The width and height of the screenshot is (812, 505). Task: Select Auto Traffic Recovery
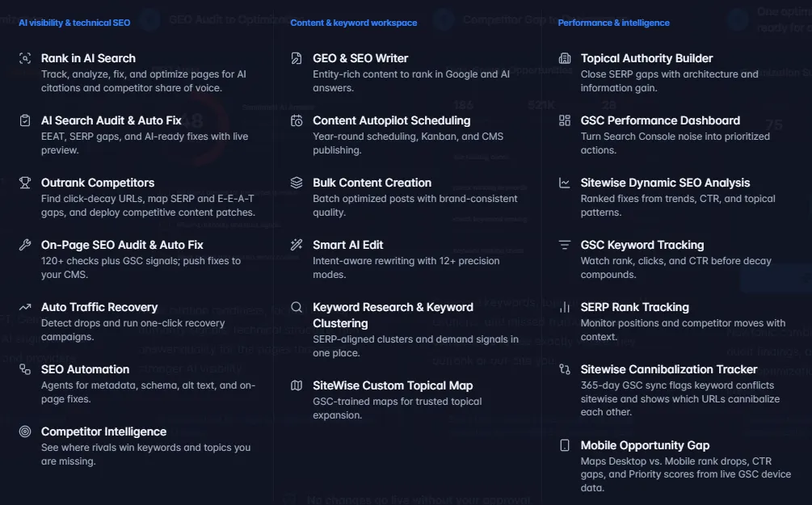[x=99, y=307]
